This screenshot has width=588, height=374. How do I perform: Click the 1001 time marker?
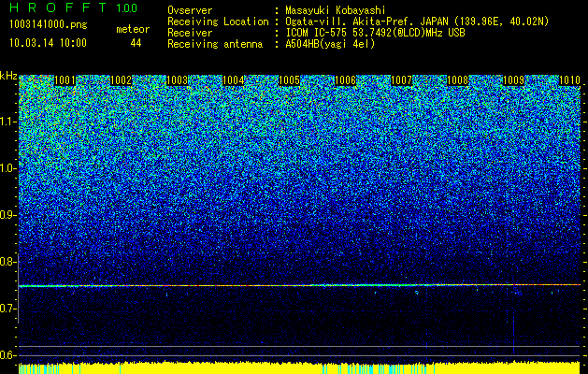click(x=65, y=80)
